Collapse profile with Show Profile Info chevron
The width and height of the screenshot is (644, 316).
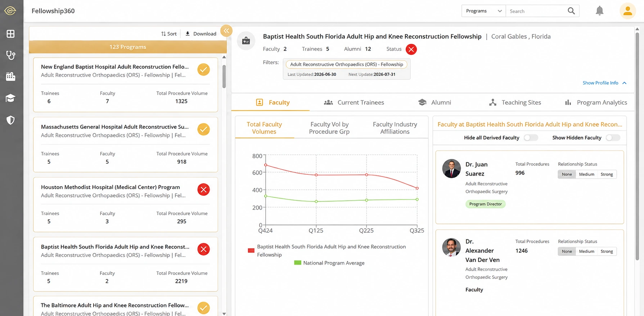point(624,83)
